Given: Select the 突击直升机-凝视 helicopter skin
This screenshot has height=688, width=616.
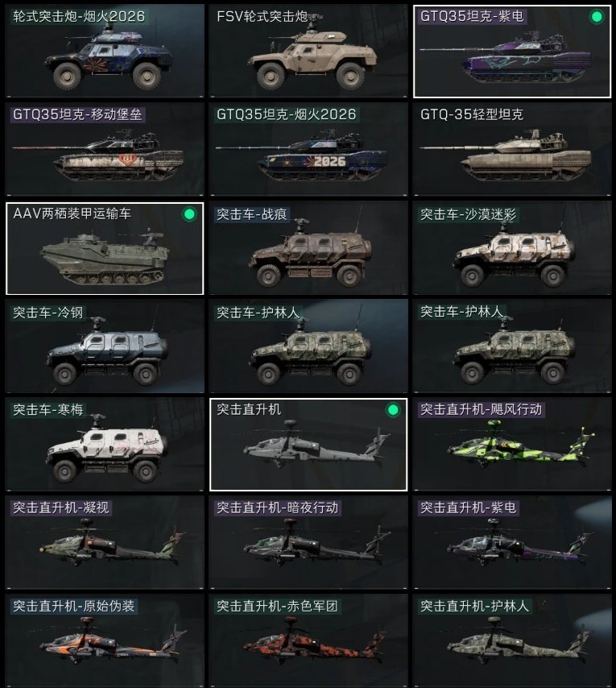Looking at the screenshot, I should (x=105, y=542).
